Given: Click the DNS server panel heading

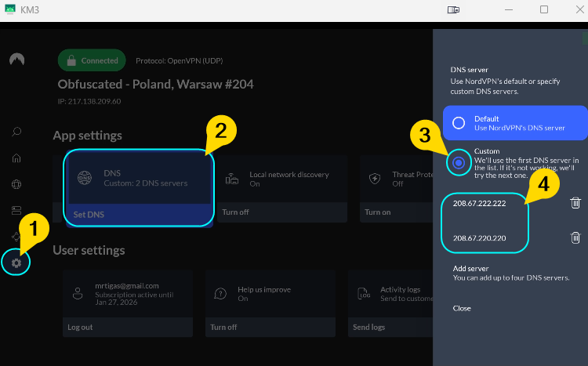Looking at the screenshot, I should 469,70.
